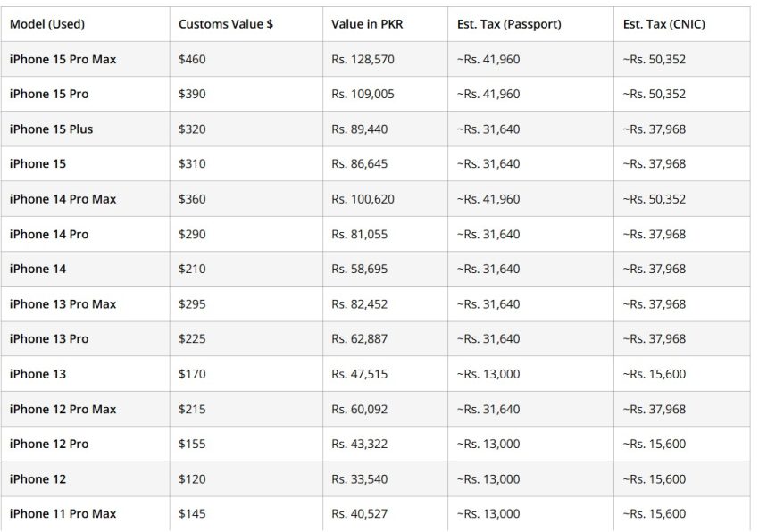Select the iPhone 15 Pro Max cell

[63, 59]
